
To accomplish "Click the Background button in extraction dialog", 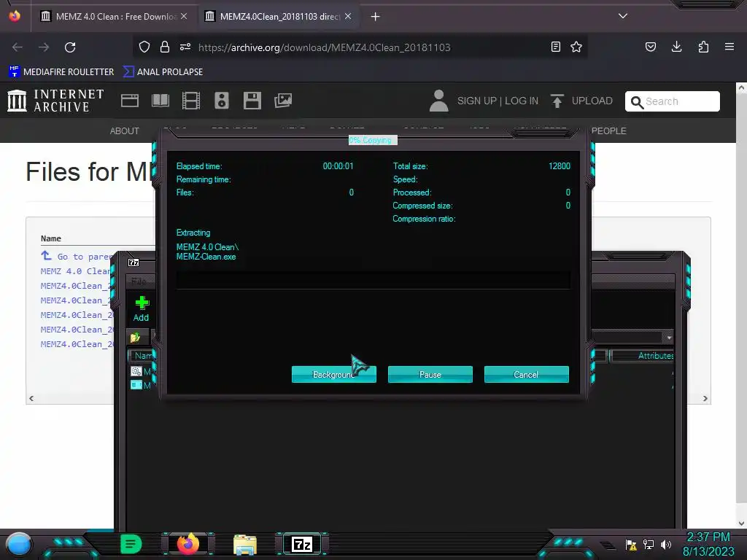I will click(333, 374).
